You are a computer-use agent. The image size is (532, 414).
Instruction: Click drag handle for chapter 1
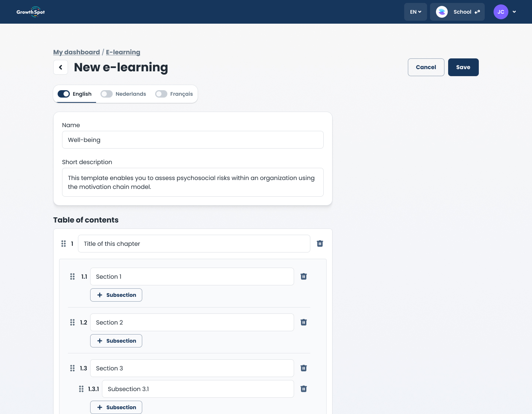click(64, 244)
